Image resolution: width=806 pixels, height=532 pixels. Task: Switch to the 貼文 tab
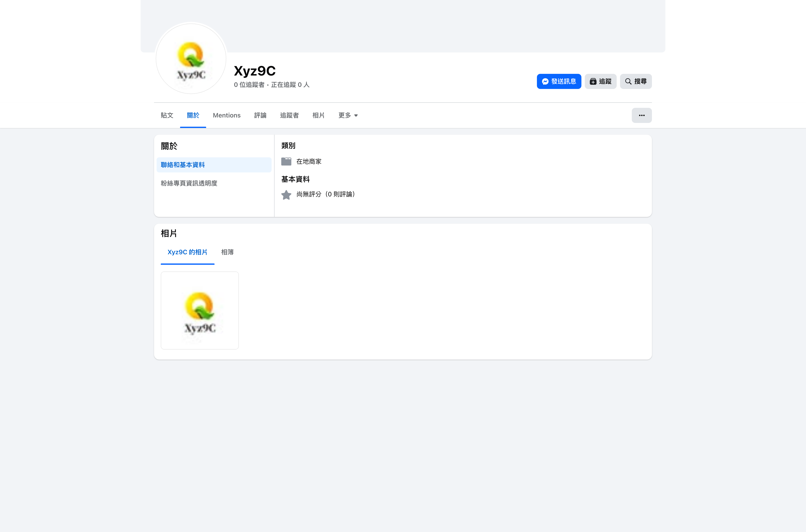coord(167,115)
